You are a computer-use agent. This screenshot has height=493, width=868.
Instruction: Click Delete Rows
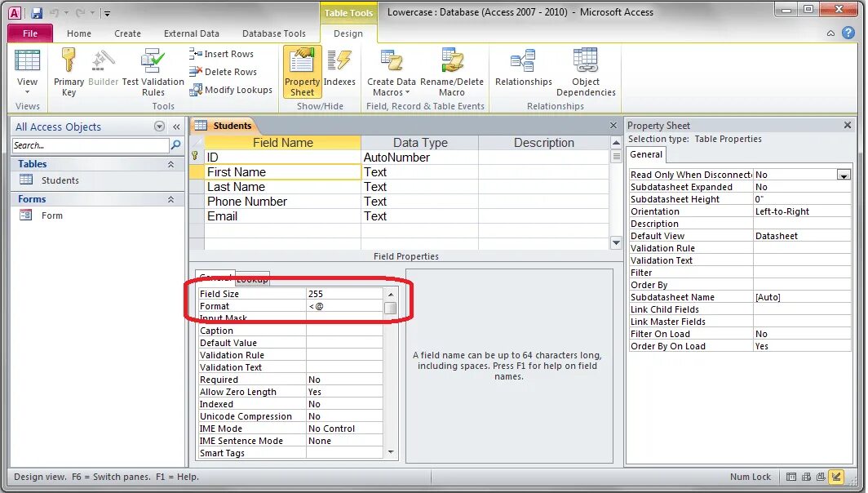pos(223,72)
